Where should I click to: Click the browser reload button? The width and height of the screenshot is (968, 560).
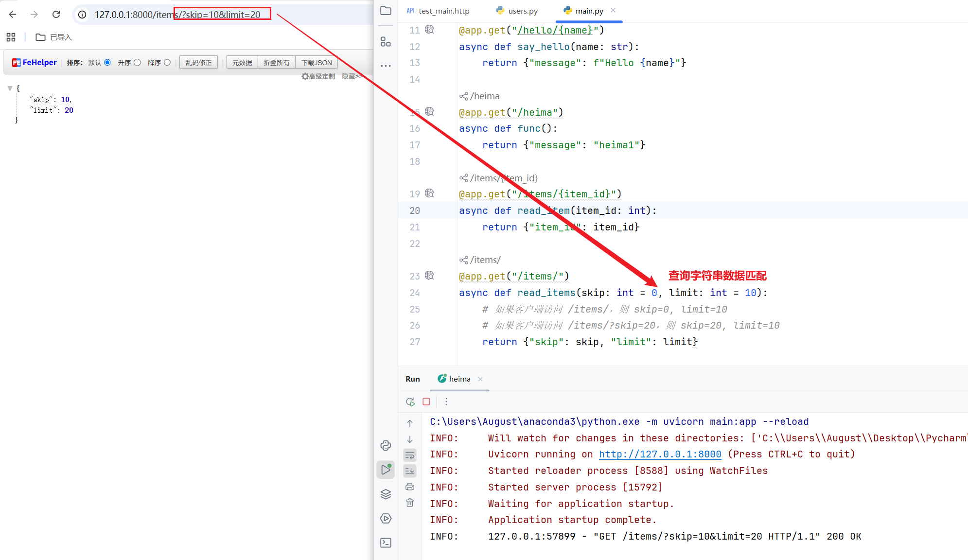click(x=56, y=15)
